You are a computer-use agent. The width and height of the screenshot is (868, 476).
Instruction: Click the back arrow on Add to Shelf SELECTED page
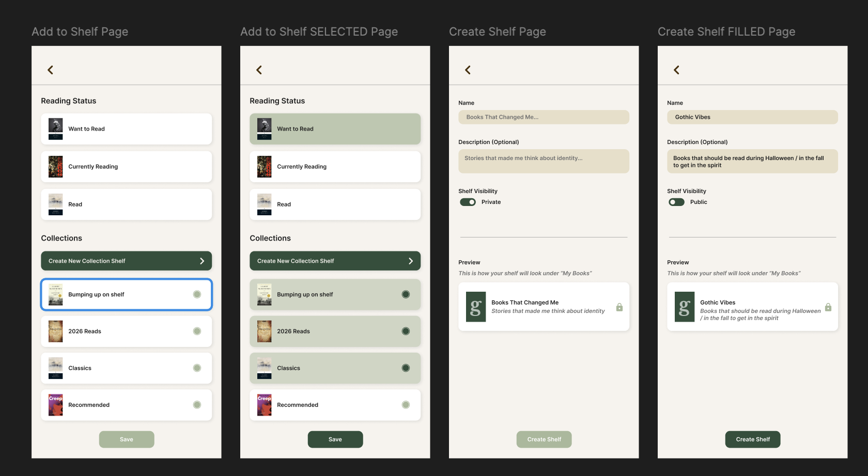[259, 69]
